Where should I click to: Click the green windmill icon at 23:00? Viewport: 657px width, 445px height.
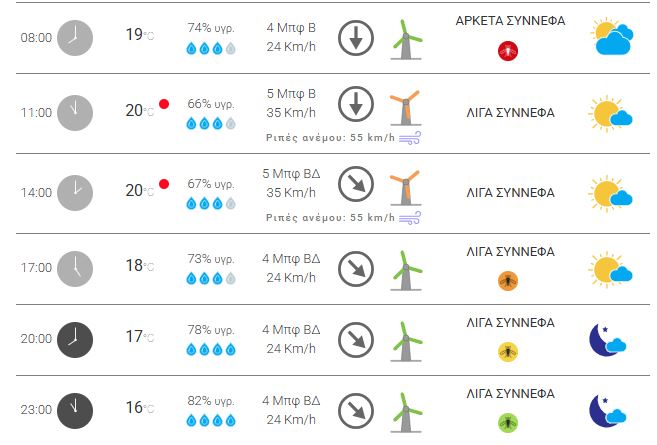(404, 411)
